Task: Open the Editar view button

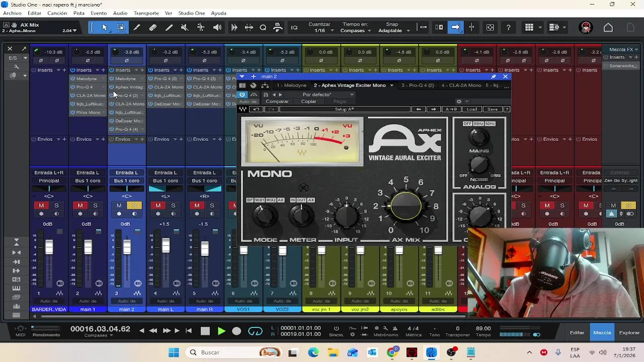Action: pos(577,332)
